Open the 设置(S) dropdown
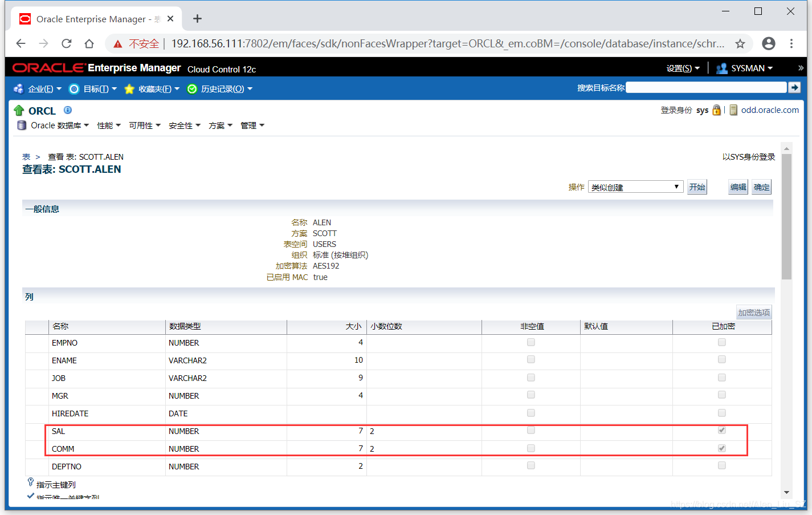The width and height of the screenshot is (812, 515). [683, 68]
